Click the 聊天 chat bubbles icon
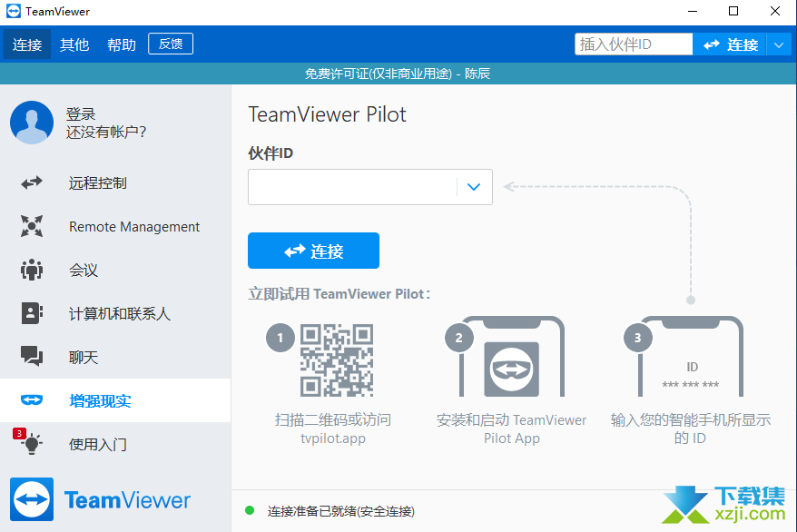The height and width of the screenshot is (532, 797). click(x=32, y=356)
